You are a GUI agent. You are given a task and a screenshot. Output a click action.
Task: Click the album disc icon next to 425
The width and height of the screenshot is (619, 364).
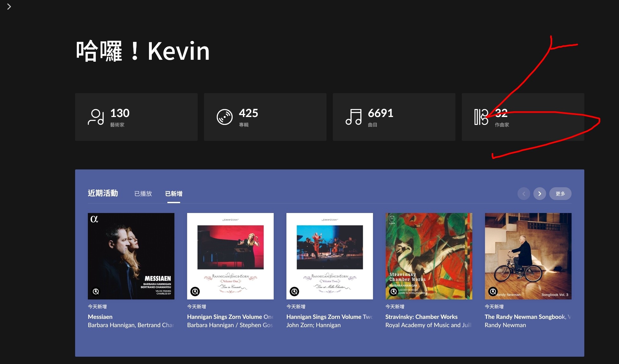tap(225, 117)
